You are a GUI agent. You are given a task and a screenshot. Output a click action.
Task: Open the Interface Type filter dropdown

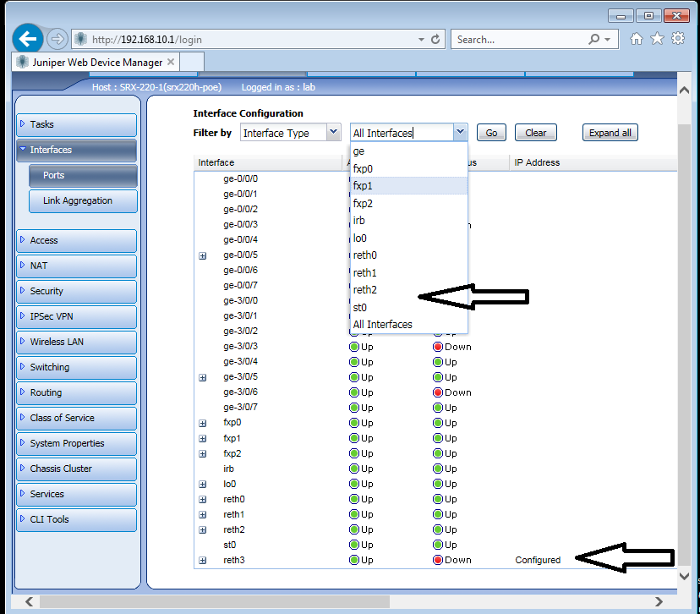point(333,132)
